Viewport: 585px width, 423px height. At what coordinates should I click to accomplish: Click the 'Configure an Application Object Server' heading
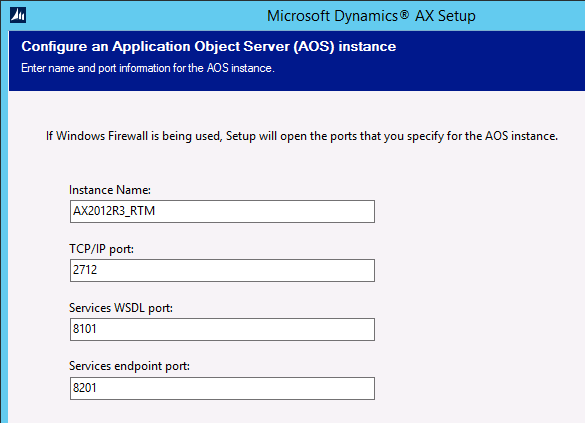(x=209, y=47)
